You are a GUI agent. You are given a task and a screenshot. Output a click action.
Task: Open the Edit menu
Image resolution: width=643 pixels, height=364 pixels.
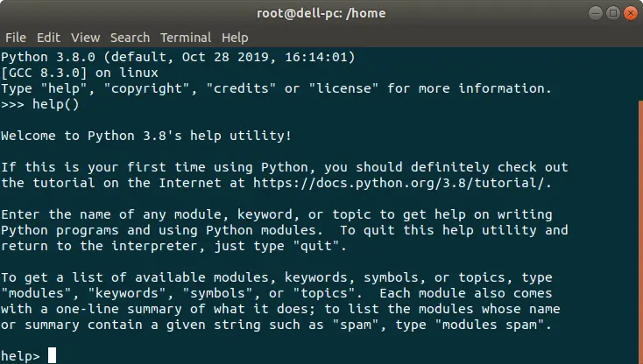48,38
